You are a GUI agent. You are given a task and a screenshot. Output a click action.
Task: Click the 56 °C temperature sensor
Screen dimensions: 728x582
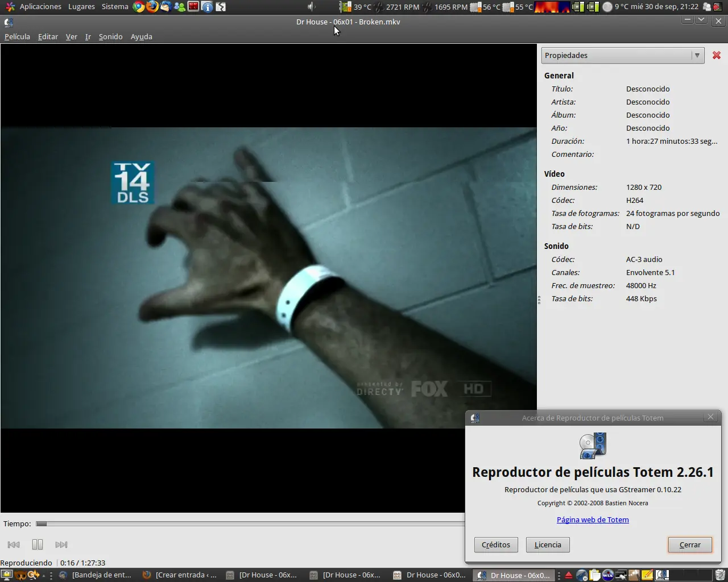(x=486, y=7)
